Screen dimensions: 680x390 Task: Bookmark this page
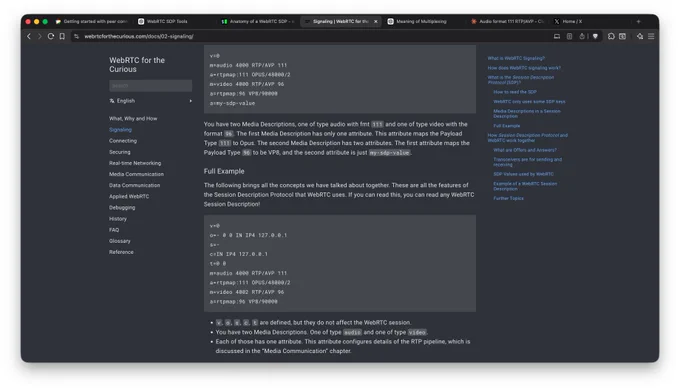pos(62,36)
